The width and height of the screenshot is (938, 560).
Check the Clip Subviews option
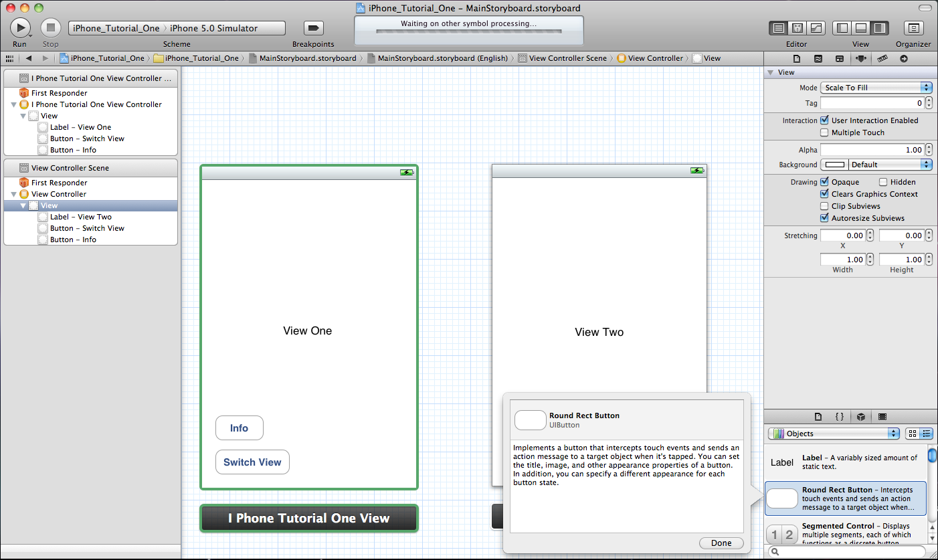tap(824, 206)
